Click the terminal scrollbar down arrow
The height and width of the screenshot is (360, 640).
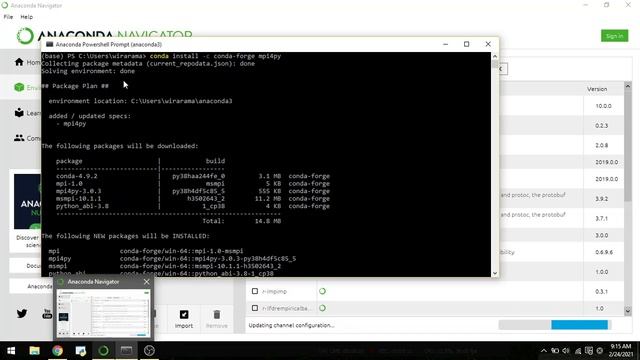point(495,273)
